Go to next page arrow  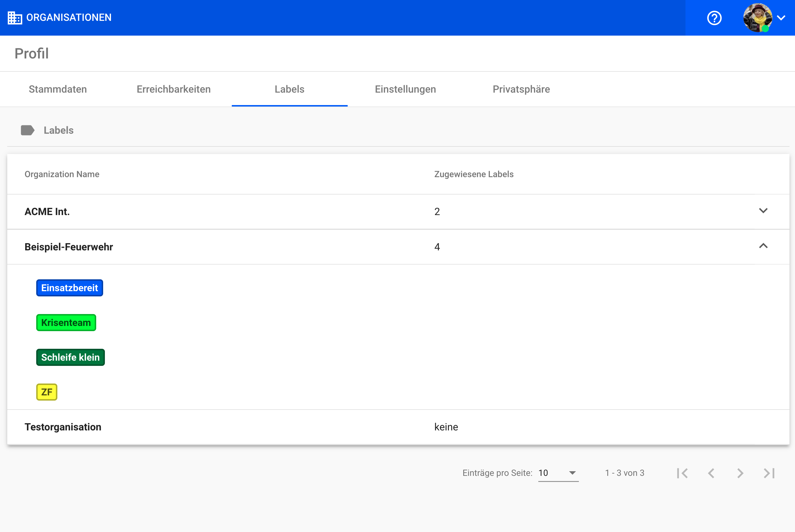point(740,473)
